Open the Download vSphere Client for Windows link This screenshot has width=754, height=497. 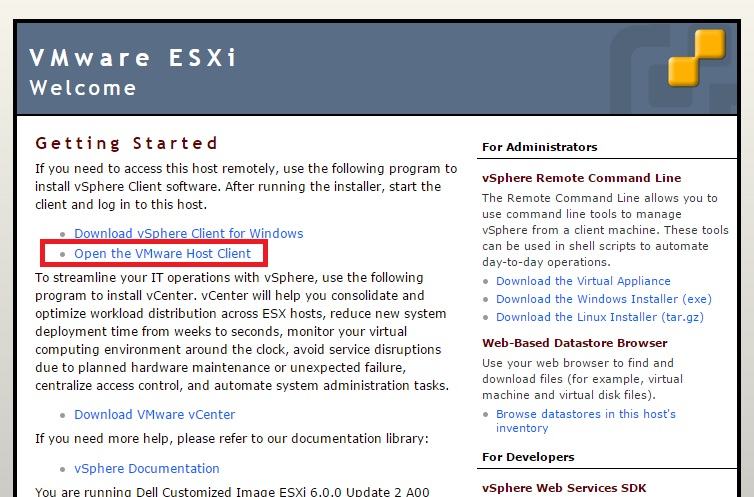[188, 234]
